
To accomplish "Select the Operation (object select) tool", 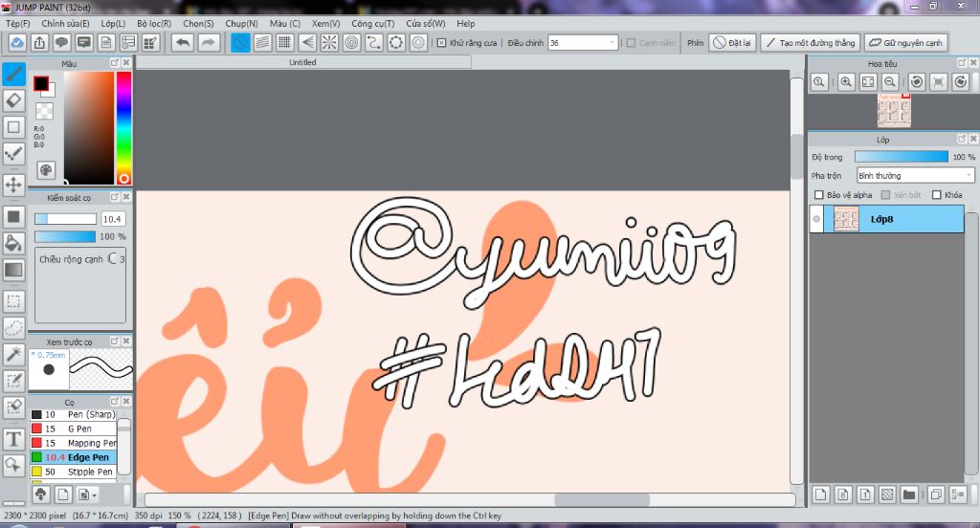I will 13,465.
